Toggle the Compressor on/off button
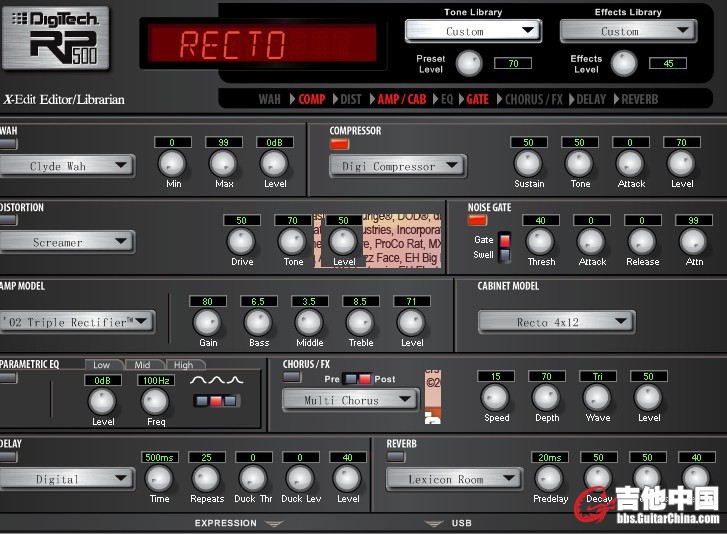 coord(339,144)
